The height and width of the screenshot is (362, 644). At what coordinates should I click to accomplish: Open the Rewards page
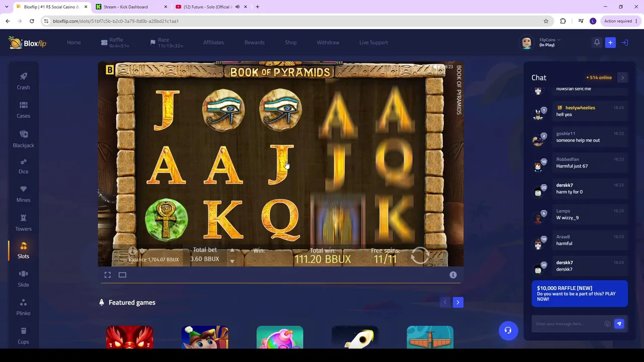coord(255,43)
